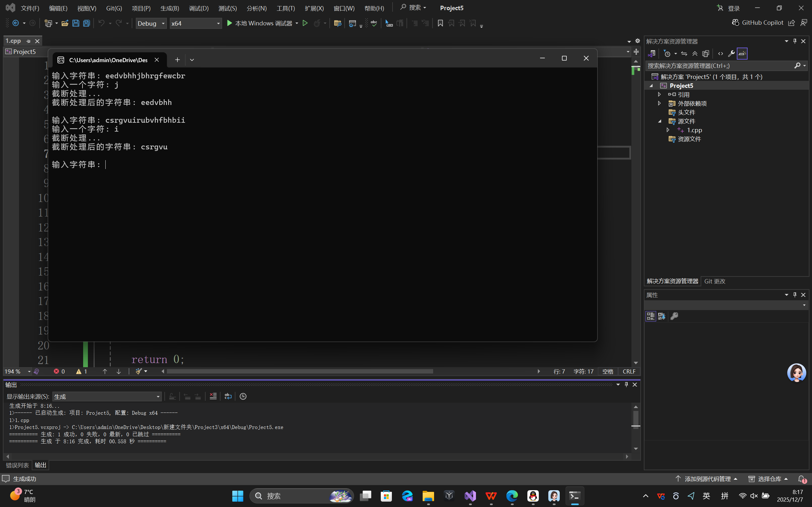The image size is (812, 507).
Task: Open the Debug configuration dropdown
Action: 151,23
